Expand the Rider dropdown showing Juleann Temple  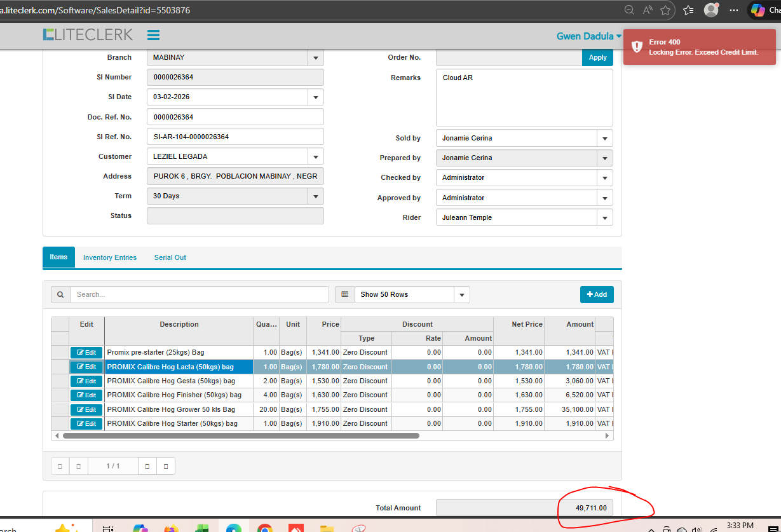point(604,217)
